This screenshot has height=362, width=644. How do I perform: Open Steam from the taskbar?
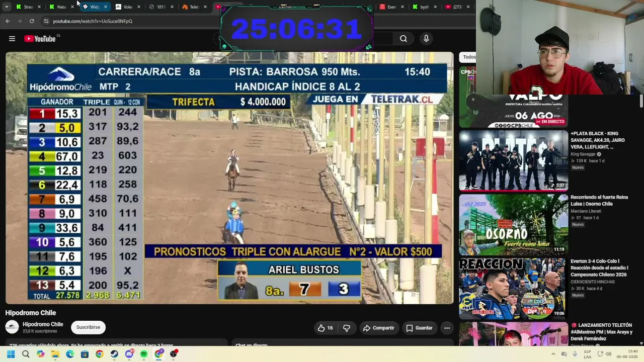[x=114, y=354]
